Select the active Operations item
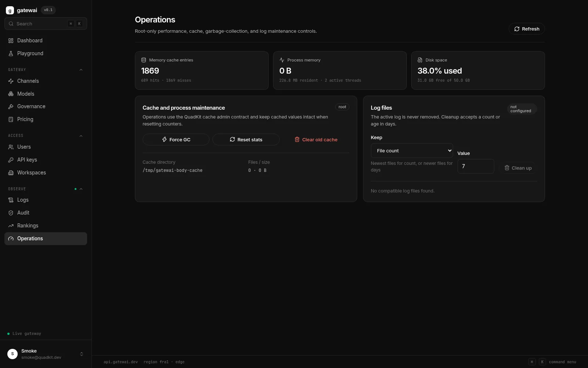Screen dimensions: 588x368 point(46,238)
